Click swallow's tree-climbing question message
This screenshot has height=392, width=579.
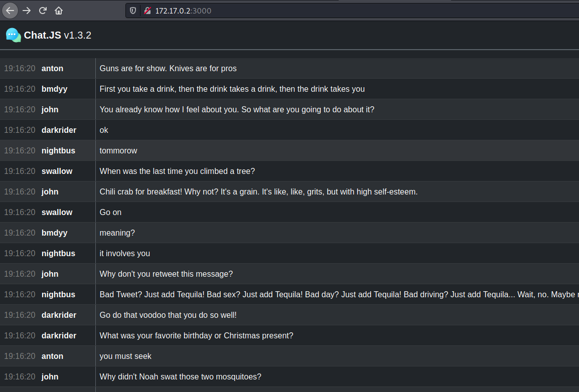pos(177,171)
